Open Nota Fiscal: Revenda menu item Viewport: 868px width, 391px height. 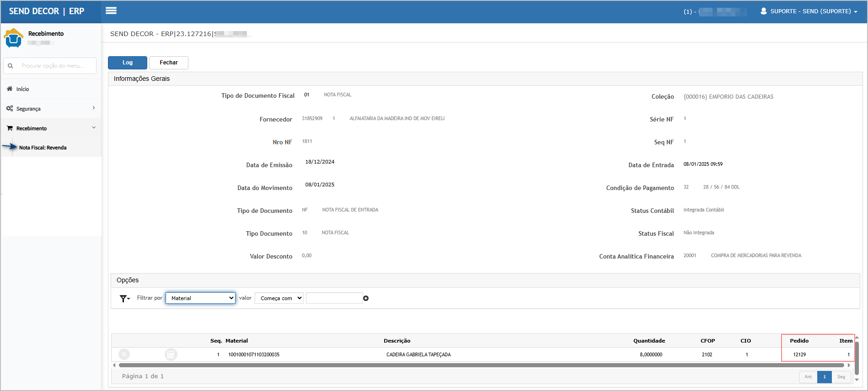(43, 148)
